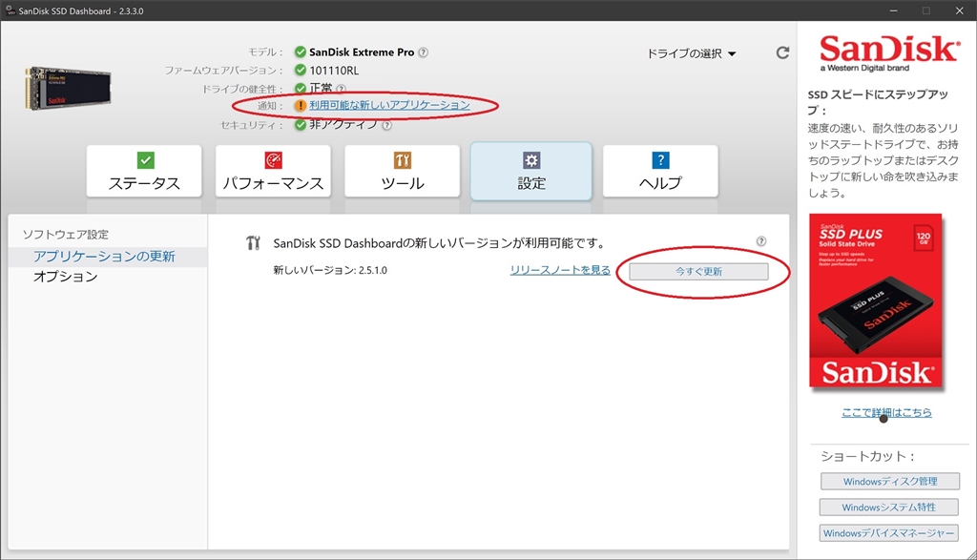Open the ヘルプ tab
This screenshot has height=560, width=977.
660,172
